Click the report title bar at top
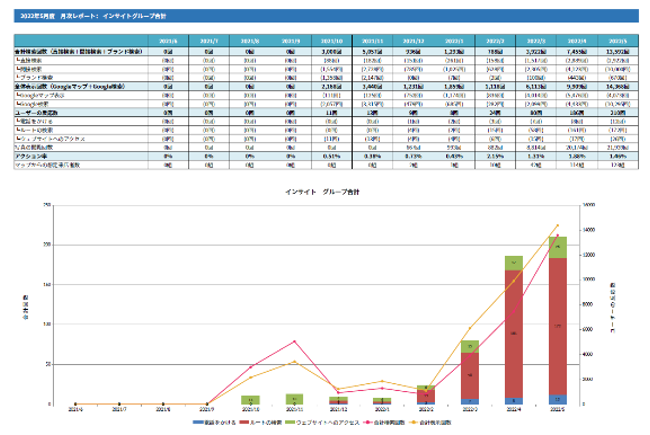The width and height of the screenshot is (650, 435). [x=325, y=17]
